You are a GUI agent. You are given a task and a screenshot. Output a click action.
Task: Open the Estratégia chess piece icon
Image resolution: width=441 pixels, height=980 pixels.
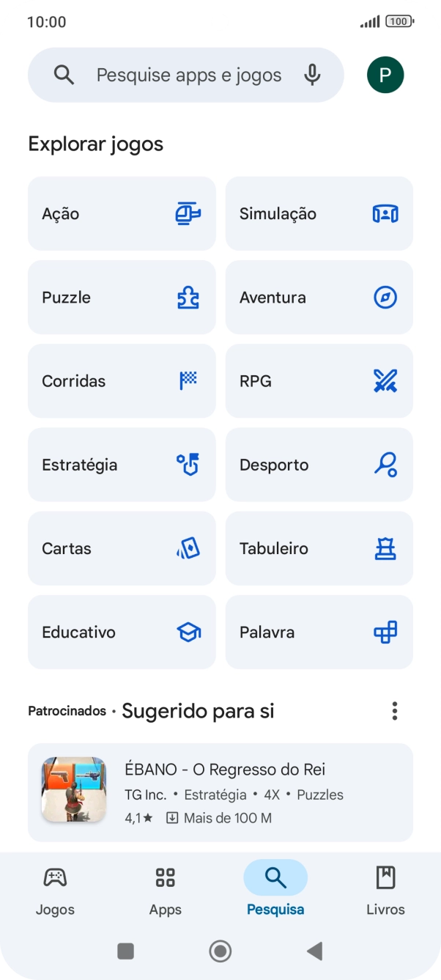tap(188, 464)
